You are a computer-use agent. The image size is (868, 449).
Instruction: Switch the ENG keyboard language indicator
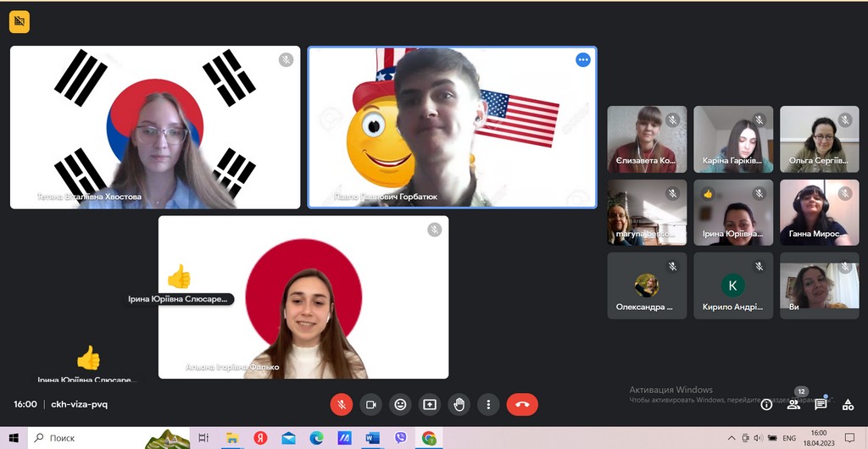(x=789, y=438)
